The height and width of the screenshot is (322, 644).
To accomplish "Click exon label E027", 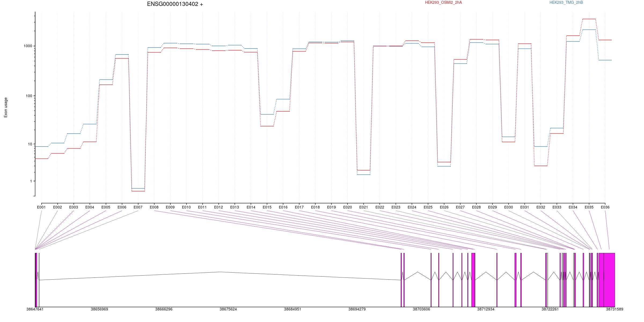I will pyautogui.click(x=460, y=207).
